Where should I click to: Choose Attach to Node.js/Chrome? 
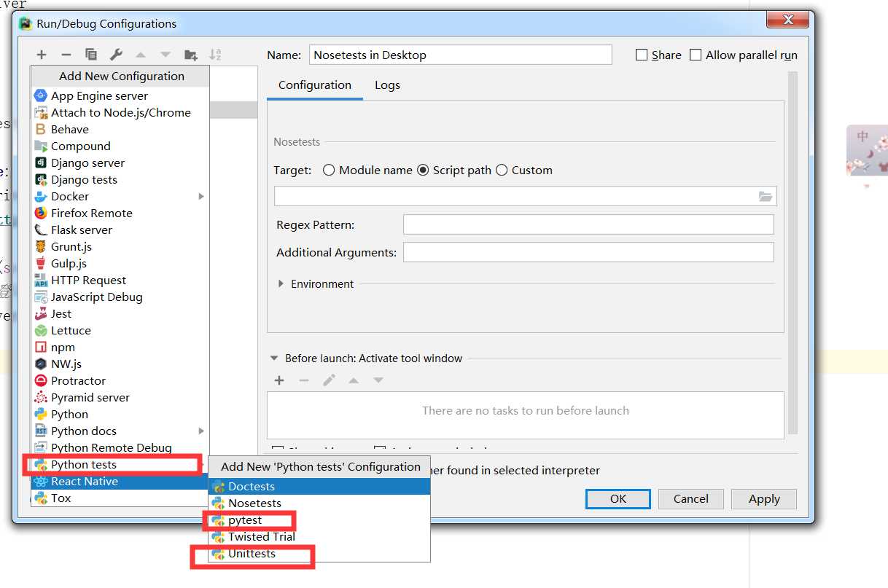[120, 112]
